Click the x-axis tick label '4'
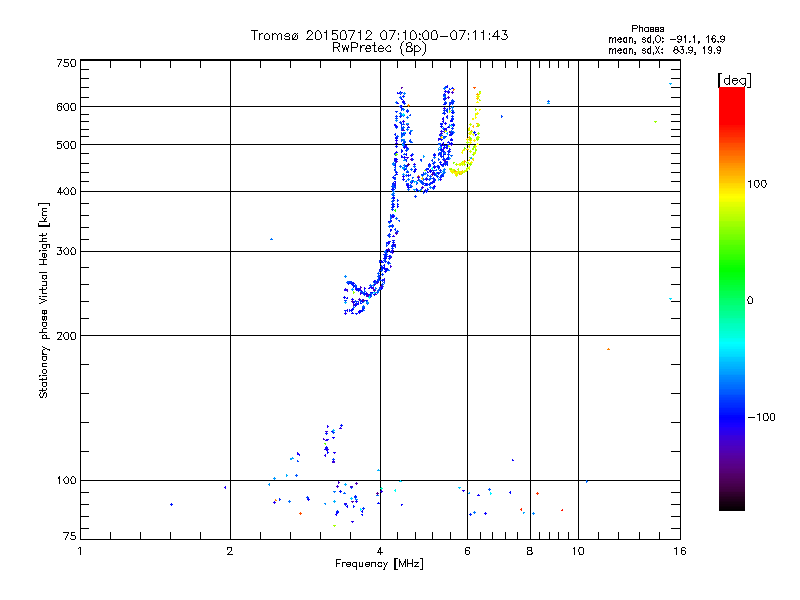Image resolution: width=800 pixels, height=600 pixels. (x=380, y=551)
